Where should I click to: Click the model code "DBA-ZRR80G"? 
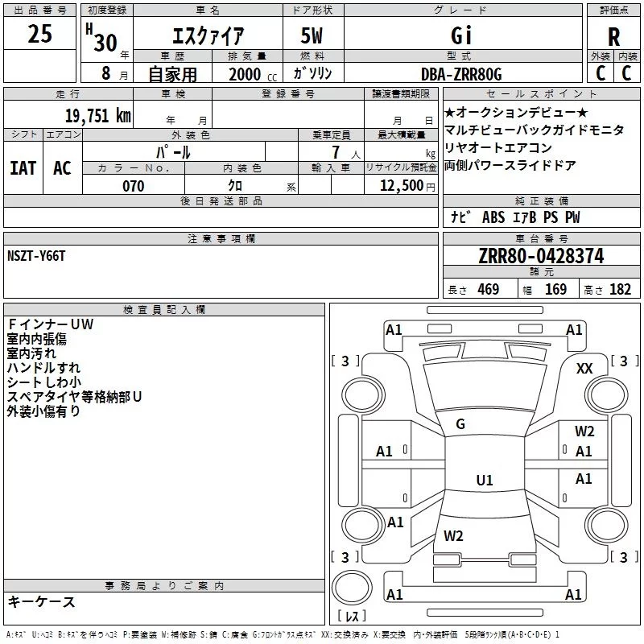461,74
